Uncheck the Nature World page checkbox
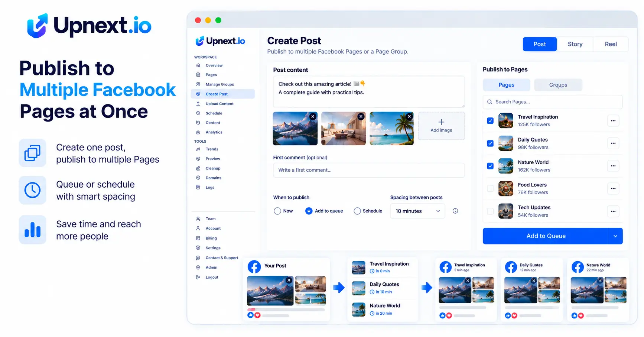This screenshot has width=644, height=337. click(x=490, y=166)
